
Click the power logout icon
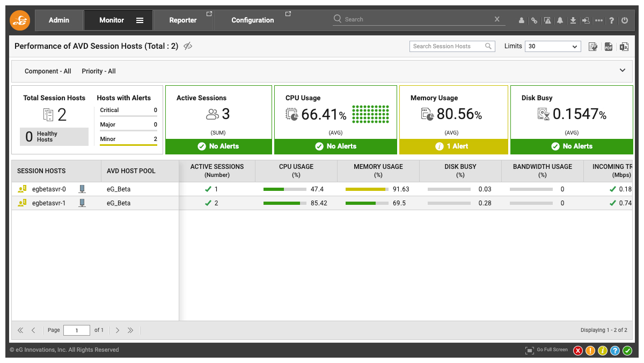[x=624, y=20]
